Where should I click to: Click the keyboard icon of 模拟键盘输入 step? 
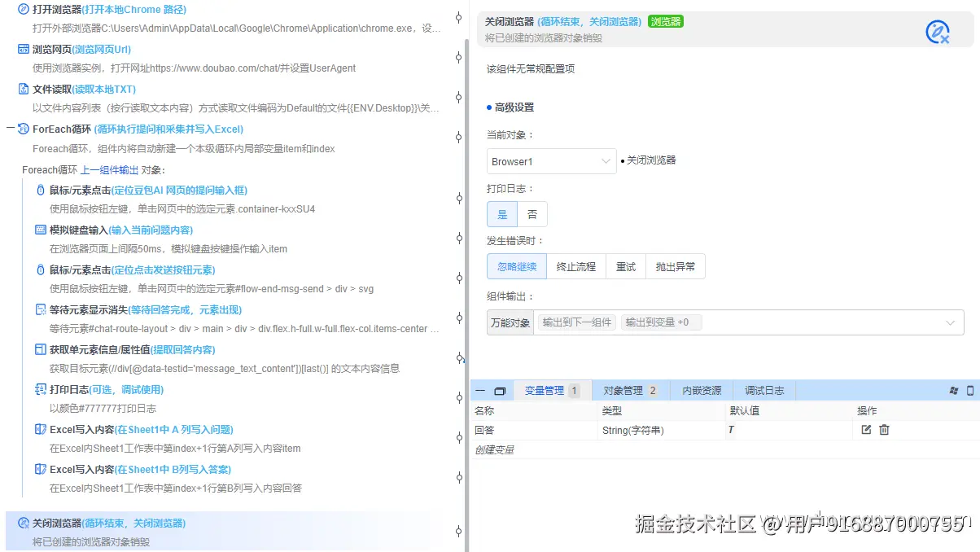(x=41, y=230)
